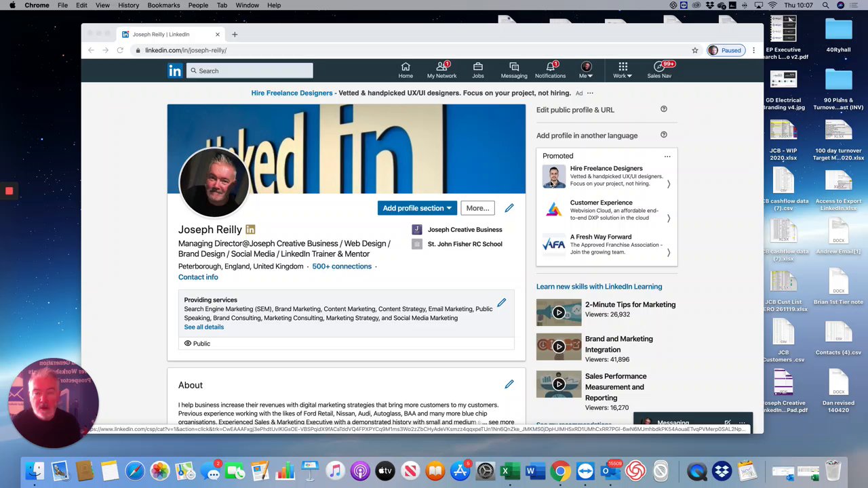Click the LinkedIn Search field
This screenshot has height=488, width=868.
250,70
